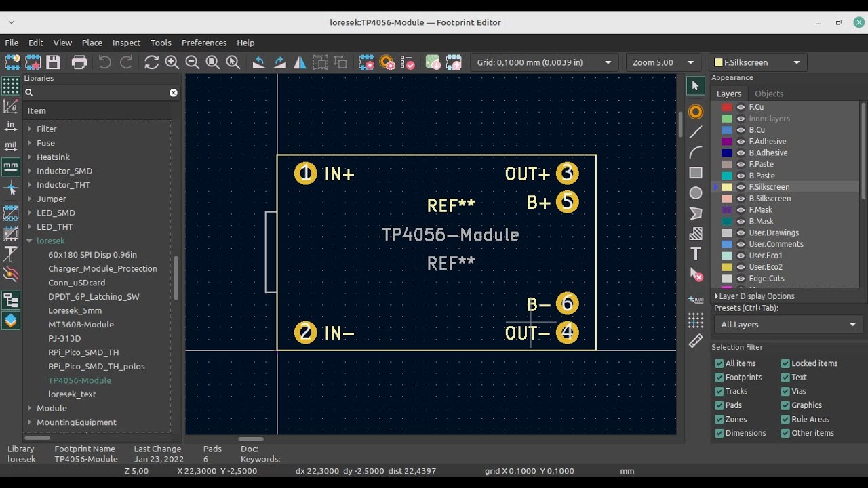
Task: Open the Footprint Checker icon
Action: click(408, 62)
